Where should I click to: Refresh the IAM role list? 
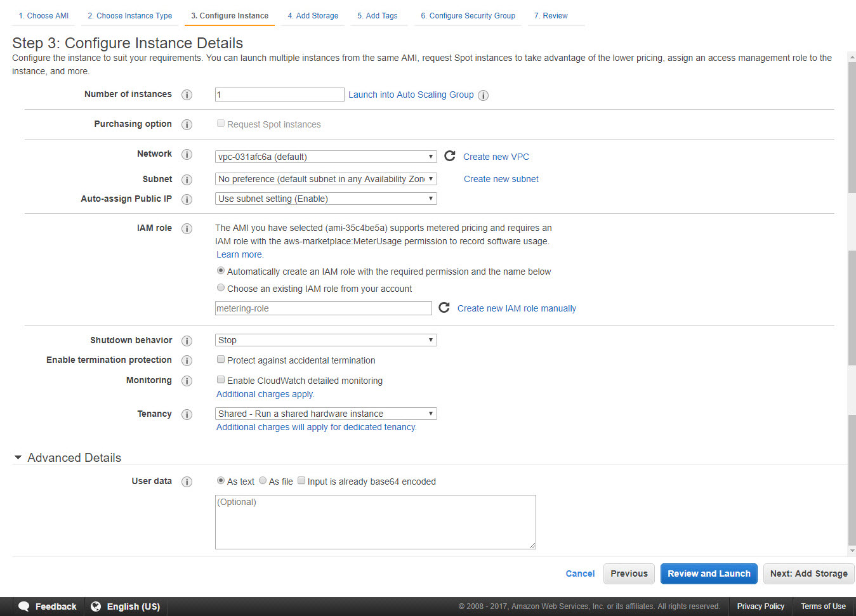(444, 308)
